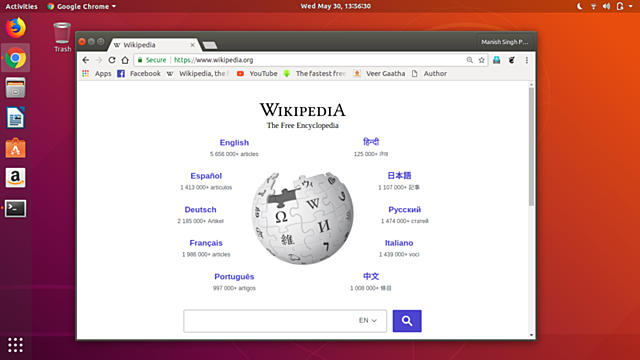This screenshot has width=640, height=360.
Task: Click the power indicator in top bar
Action: pos(620,6)
